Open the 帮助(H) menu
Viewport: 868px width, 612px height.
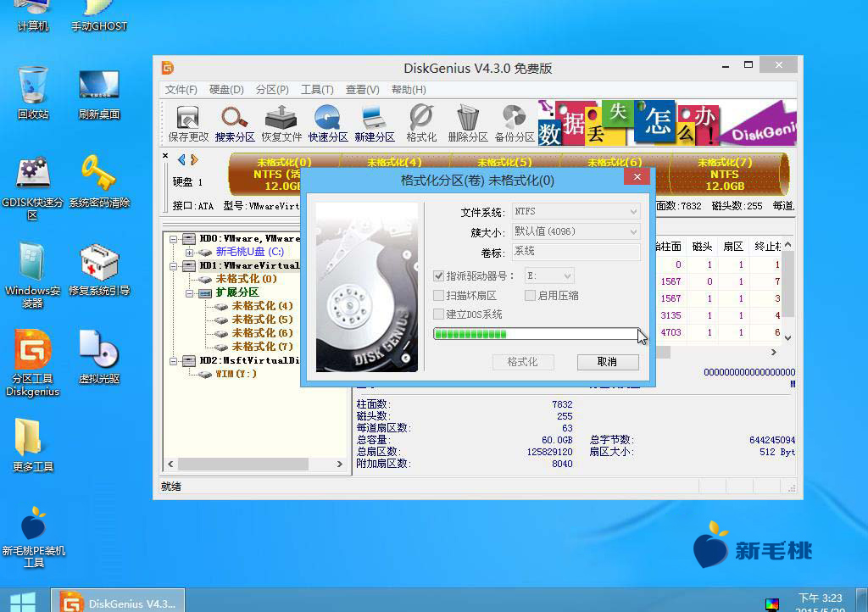click(x=409, y=90)
